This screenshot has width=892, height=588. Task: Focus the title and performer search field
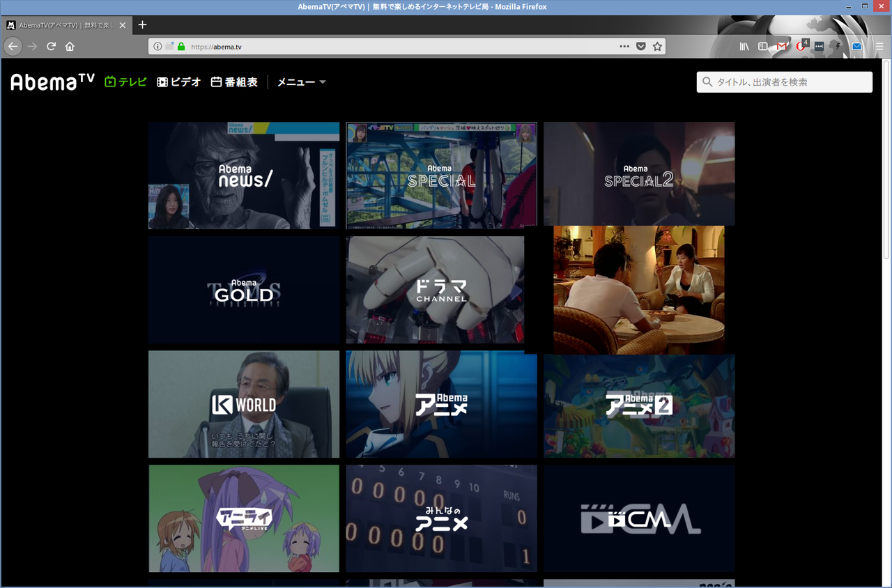785,82
